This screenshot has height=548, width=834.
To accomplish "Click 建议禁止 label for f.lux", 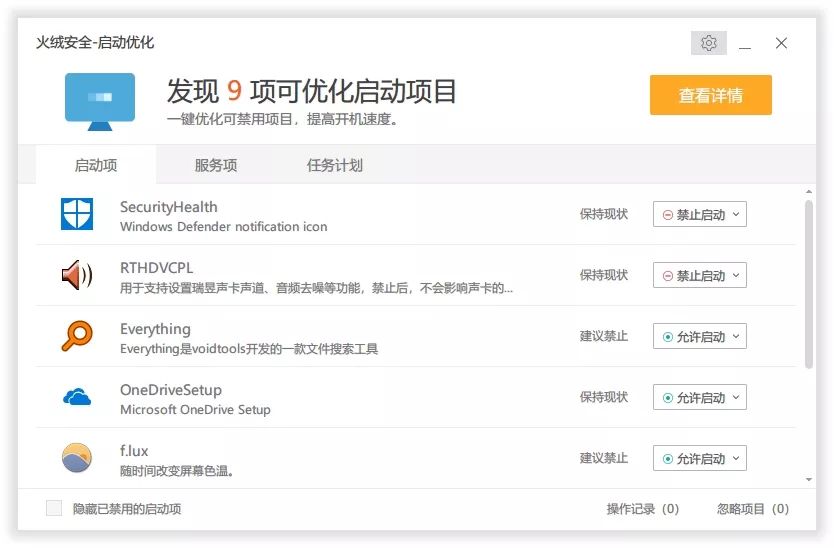I will pos(604,458).
